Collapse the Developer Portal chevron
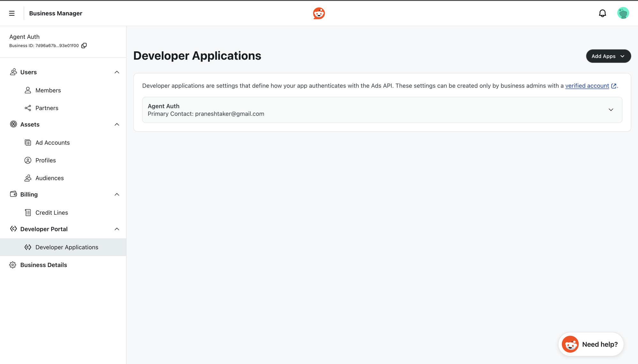The width and height of the screenshot is (638, 364). [117, 229]
